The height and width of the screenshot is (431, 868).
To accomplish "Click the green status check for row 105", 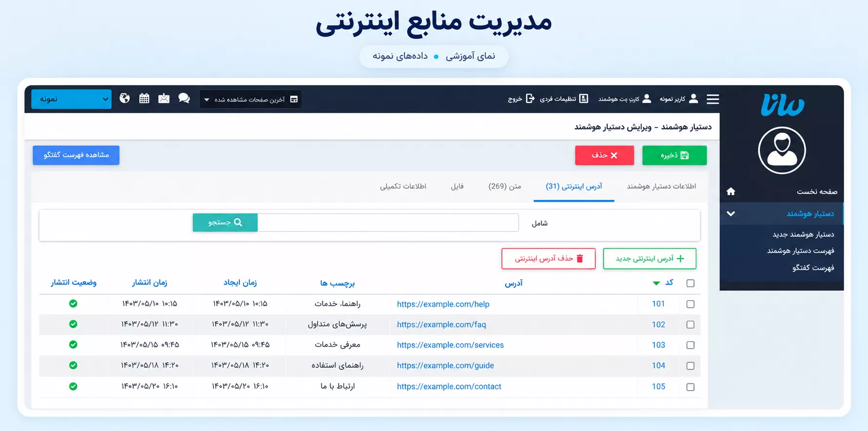I will point(73,386).
